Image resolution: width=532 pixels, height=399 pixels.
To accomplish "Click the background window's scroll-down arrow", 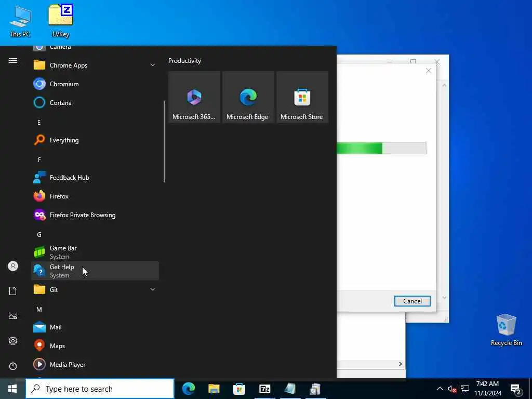I will click(444, 298).
